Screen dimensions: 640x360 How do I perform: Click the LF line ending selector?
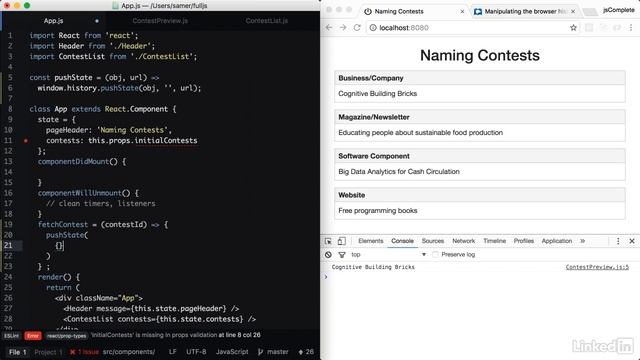click(x=173, y=351)
